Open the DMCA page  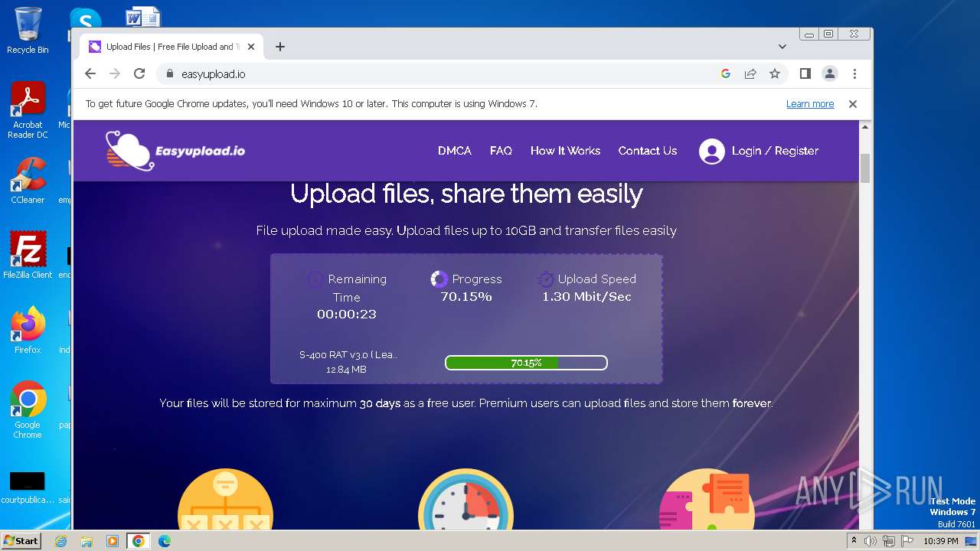[x=455, y=151]
